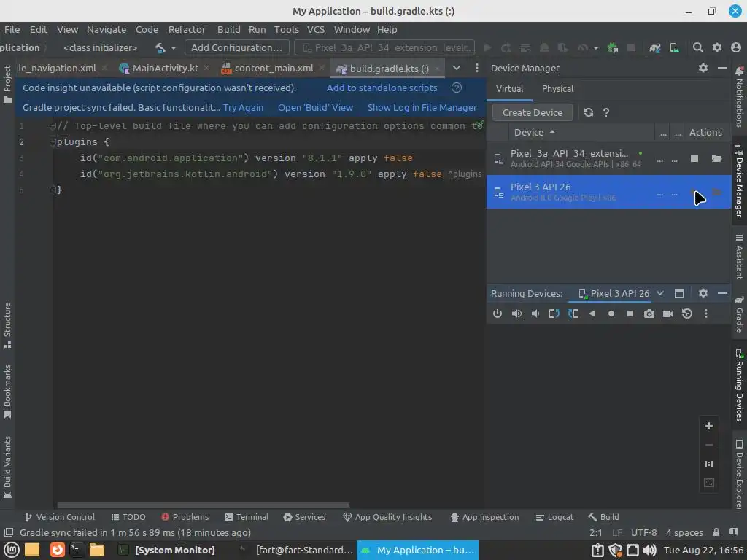The height and width of the screenshot is (560, 747).
Task: Collapse the plugins block fold marker
Action: coord(53,142)
